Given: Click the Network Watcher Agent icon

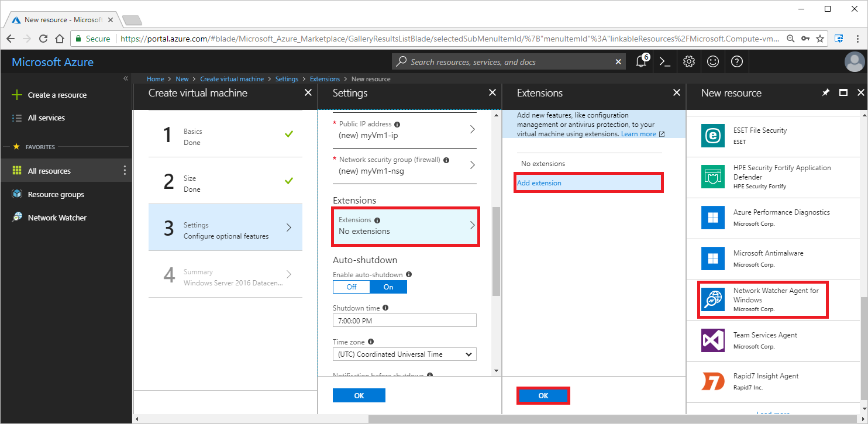Looking at the screenshot, I should [x=713, y=299].
